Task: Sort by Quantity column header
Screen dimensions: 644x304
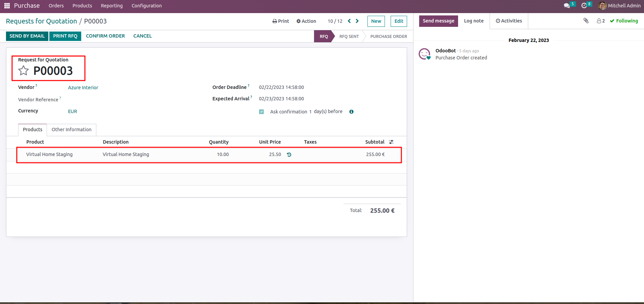Action: point(219,142)
